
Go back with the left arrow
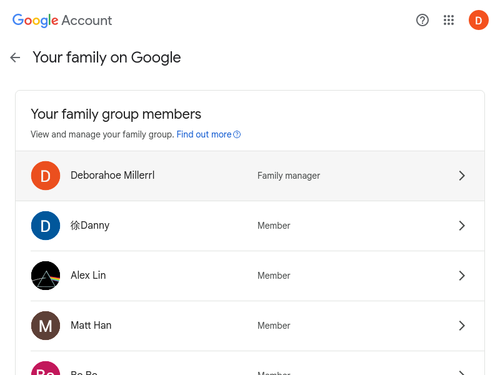pos(15,58)
